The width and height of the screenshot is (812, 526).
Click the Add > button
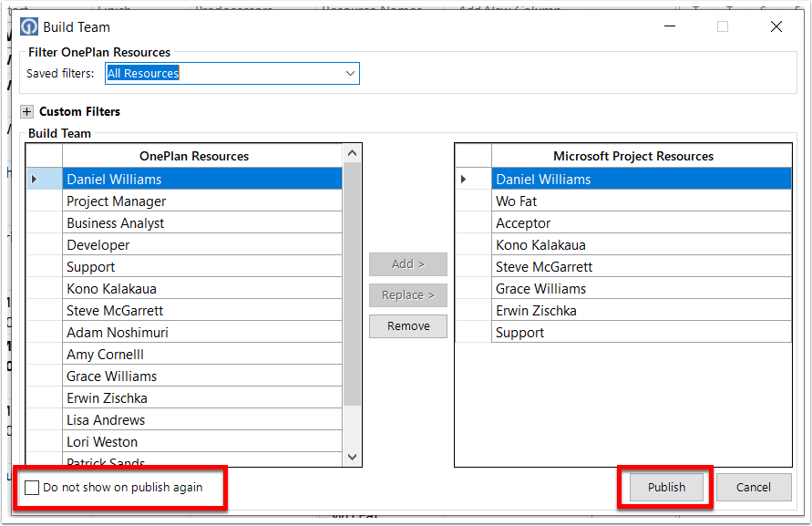407,264
